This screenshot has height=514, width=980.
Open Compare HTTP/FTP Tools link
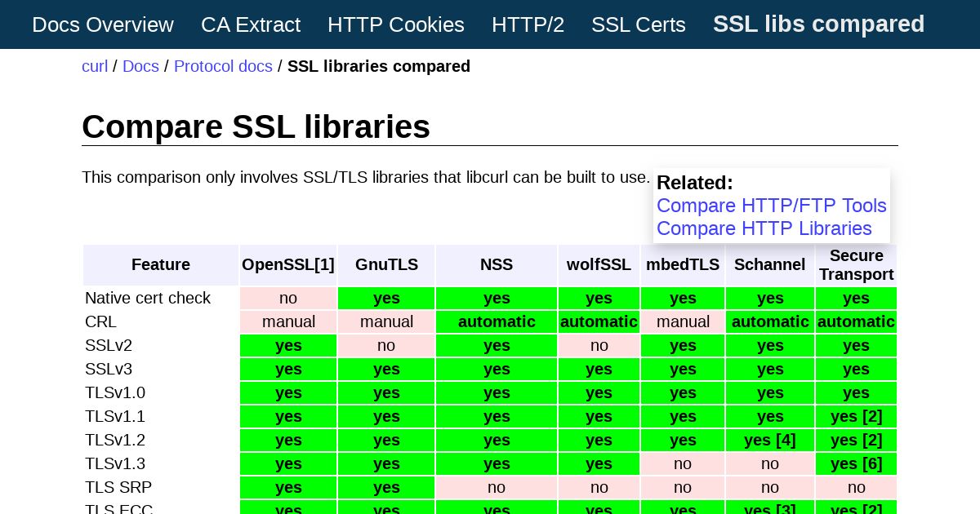click(772, 206)
